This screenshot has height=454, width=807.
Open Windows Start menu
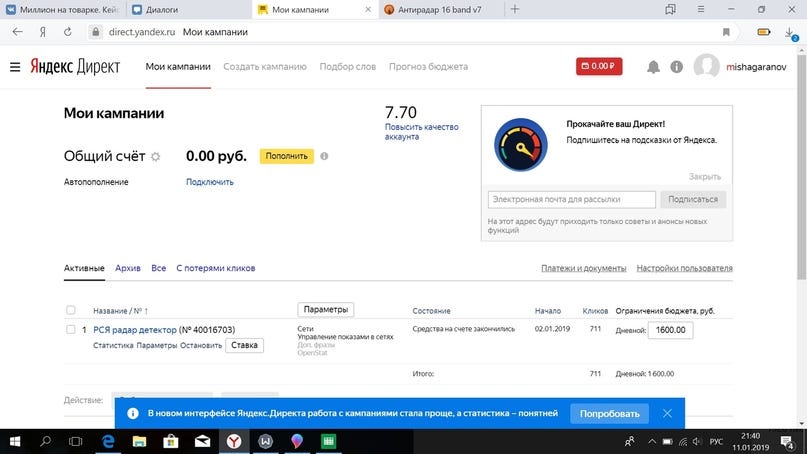pos(15,441)
